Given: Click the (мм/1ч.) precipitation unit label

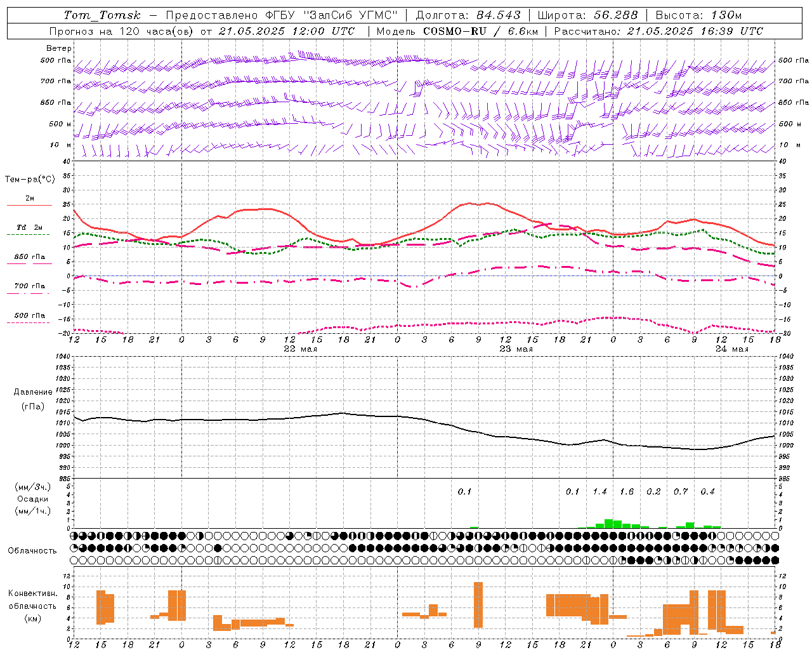Looking at the screenshot, I should click(x=33, y=511).
